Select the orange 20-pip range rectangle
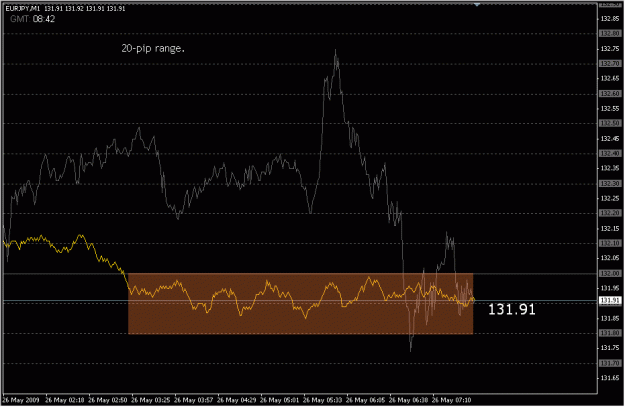Screen dimensions: 625x407 click(301, 303)
